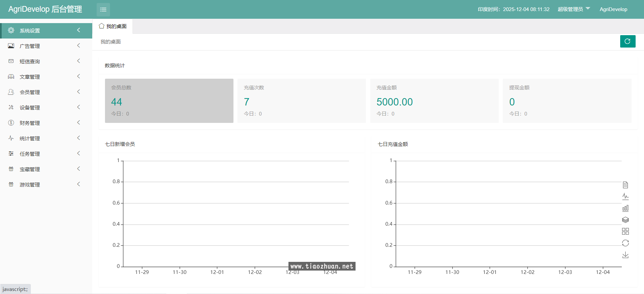The width and height of the screenshot is (644, 294).
Task: Toggle the sidebar with the hamburger icon
Action: pyautogui.click(x=103, y=9)
